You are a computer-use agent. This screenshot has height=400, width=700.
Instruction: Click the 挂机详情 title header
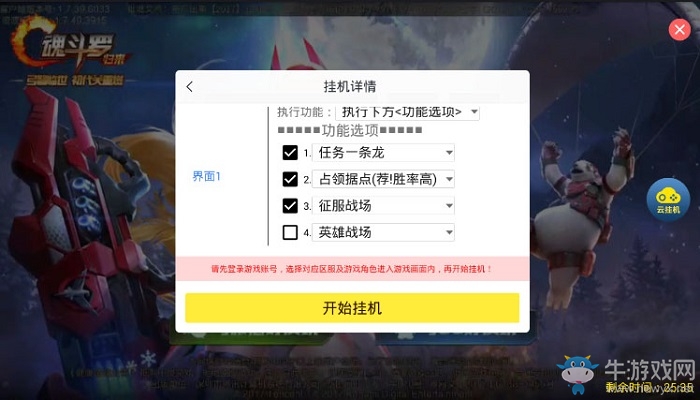(x=350, y=86)
